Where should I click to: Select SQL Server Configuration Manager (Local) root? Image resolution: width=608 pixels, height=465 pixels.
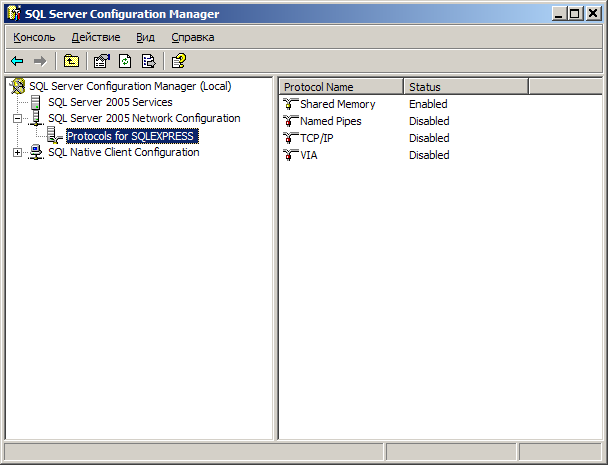(x=130, y=86)
